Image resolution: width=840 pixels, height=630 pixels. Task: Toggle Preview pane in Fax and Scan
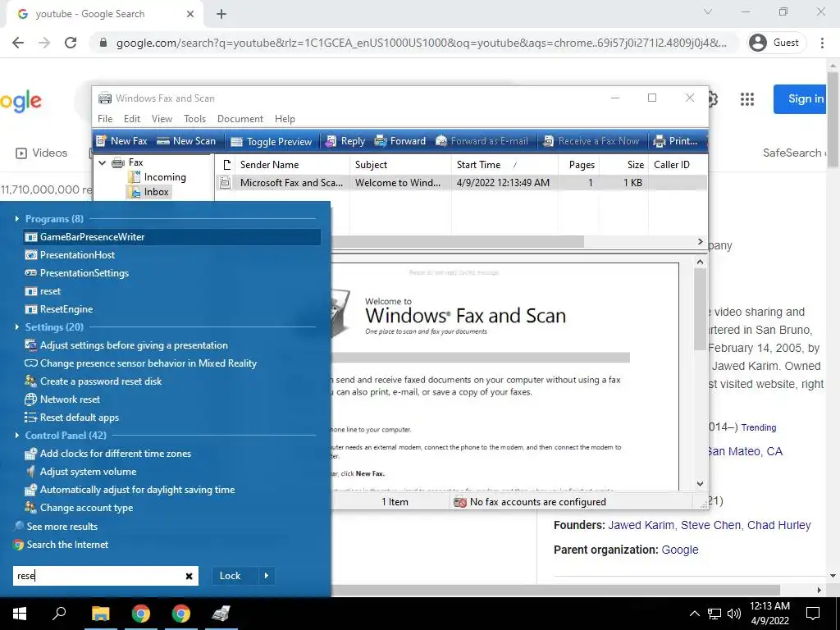271,141
